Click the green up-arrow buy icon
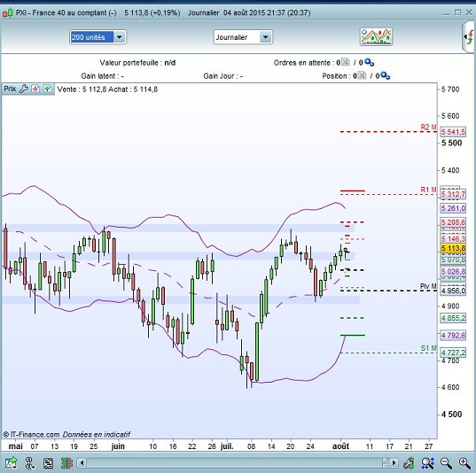Screen dimensions: 476x473 pos(47,89)
